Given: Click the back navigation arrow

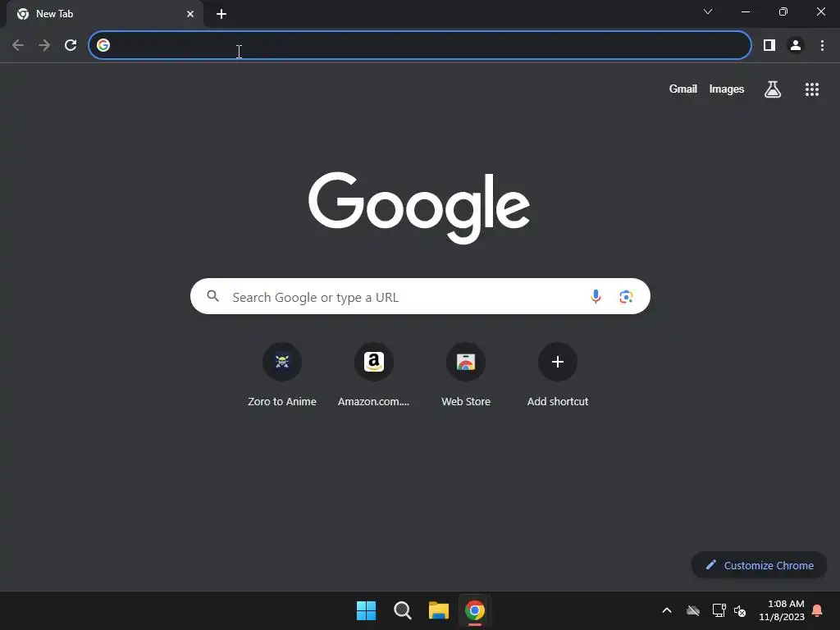Looking at the screenshot, I should click(x=18, y=46).
